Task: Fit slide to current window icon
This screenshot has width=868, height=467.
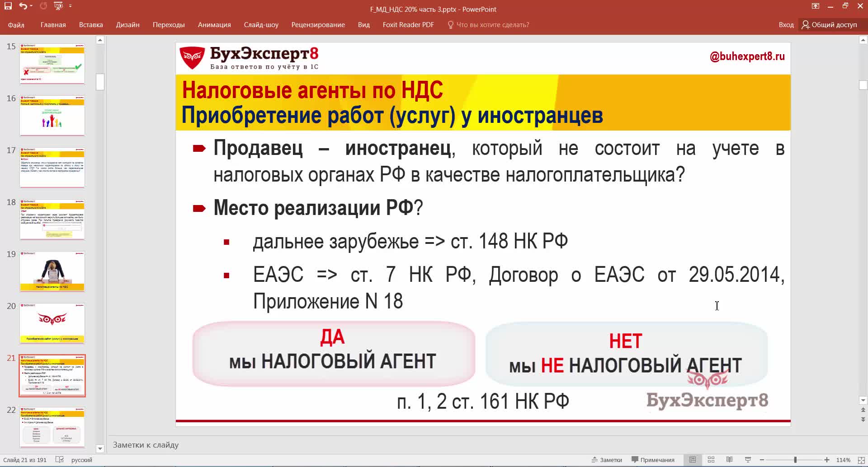Action: (x=861, y=460)
